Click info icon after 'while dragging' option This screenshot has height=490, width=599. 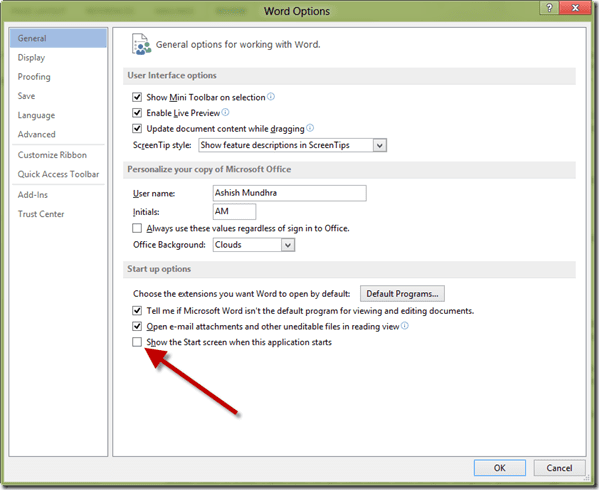310,128
